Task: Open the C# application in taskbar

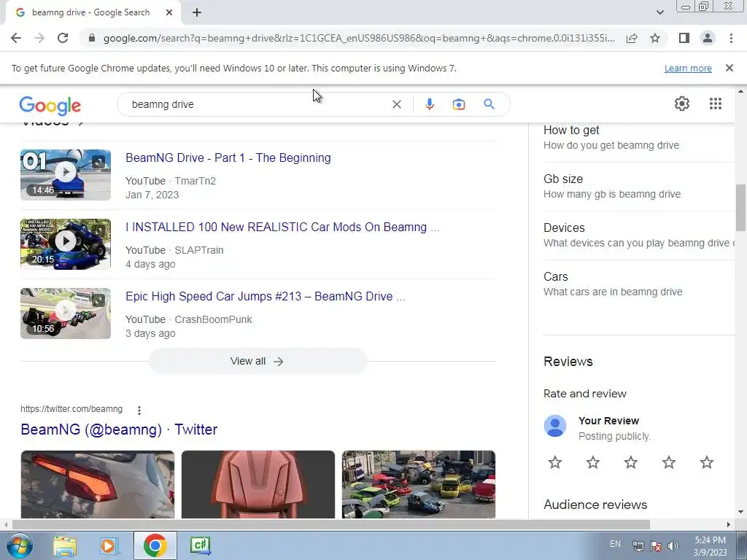Action: 200,545
